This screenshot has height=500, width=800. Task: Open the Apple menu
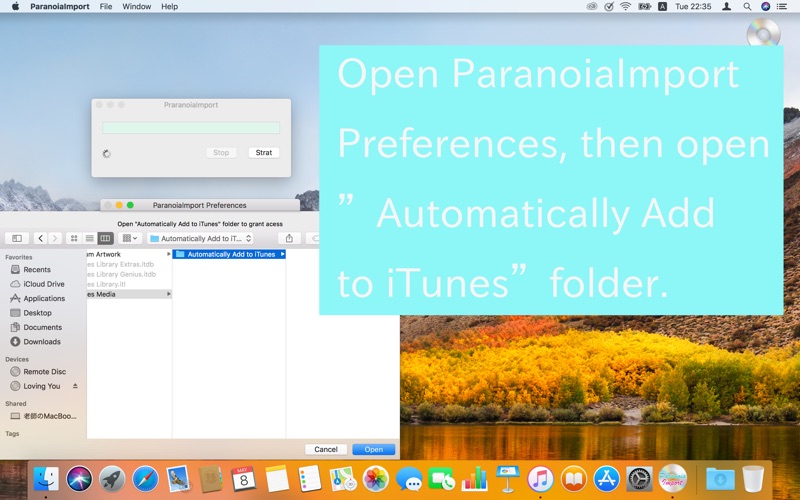tap(15, 7)
